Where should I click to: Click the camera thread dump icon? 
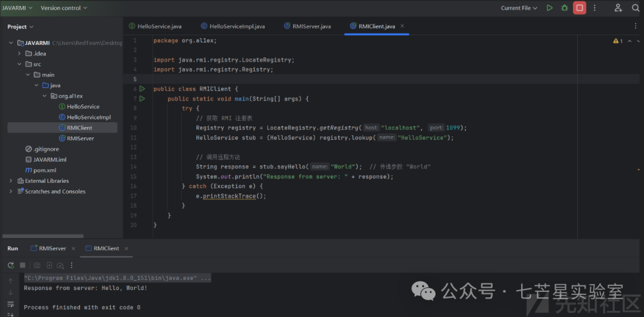pos(37,265)
